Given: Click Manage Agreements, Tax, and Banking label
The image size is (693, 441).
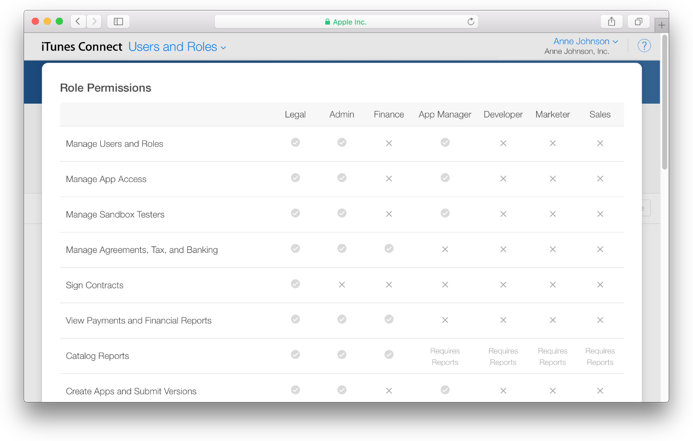Looking at the screenshot, I should [x=142, y=250].
